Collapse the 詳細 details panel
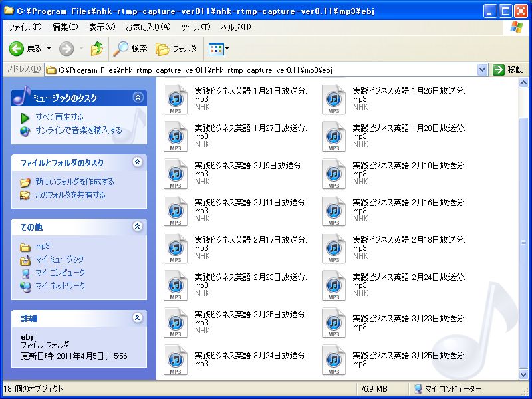 coord(138,318)
